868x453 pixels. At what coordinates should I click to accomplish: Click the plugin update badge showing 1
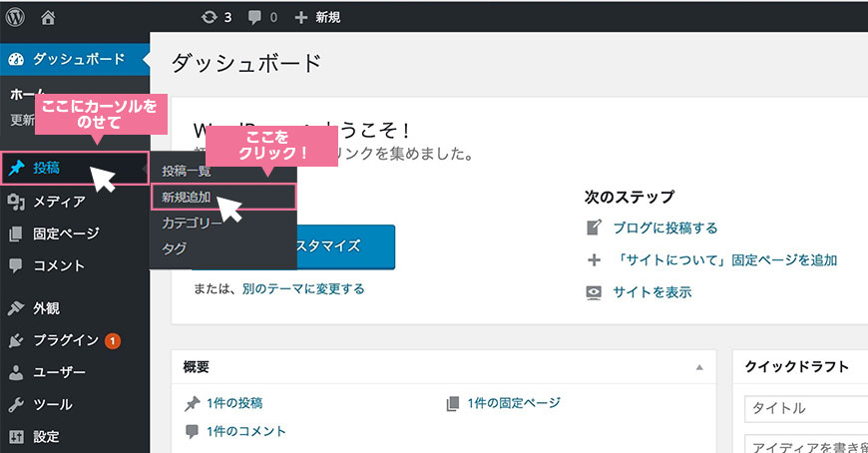[x=113, y=341]
